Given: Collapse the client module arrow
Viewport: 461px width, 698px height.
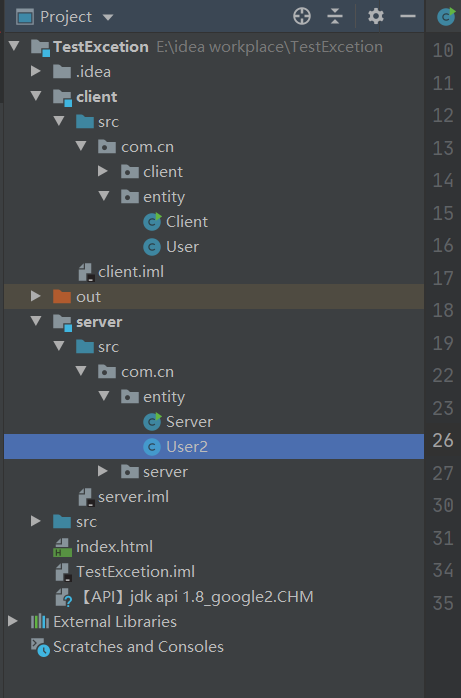Looking at the screenshot, I should point(36,96).
